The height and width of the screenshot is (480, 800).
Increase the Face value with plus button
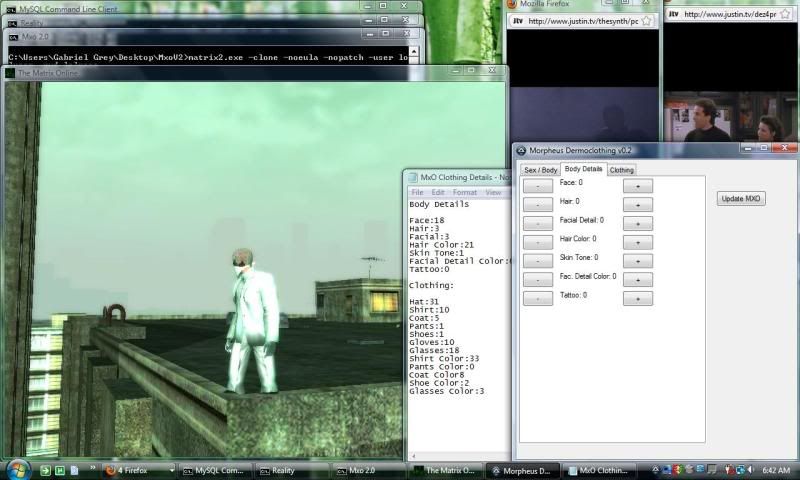[638, 186]
